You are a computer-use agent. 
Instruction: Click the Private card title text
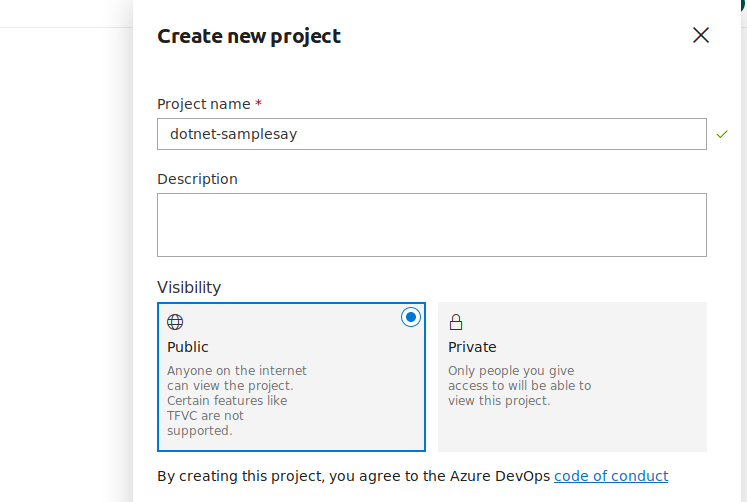click(472, 347)
